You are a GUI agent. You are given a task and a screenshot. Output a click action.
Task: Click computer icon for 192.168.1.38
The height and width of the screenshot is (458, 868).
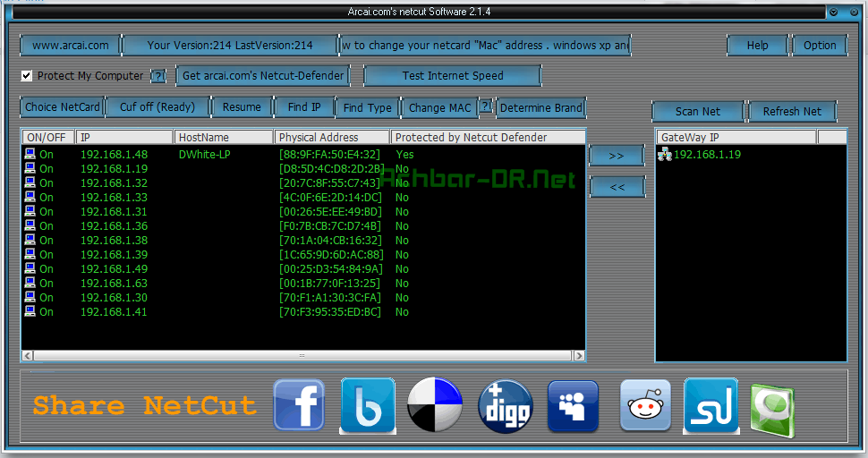point(30,240)
